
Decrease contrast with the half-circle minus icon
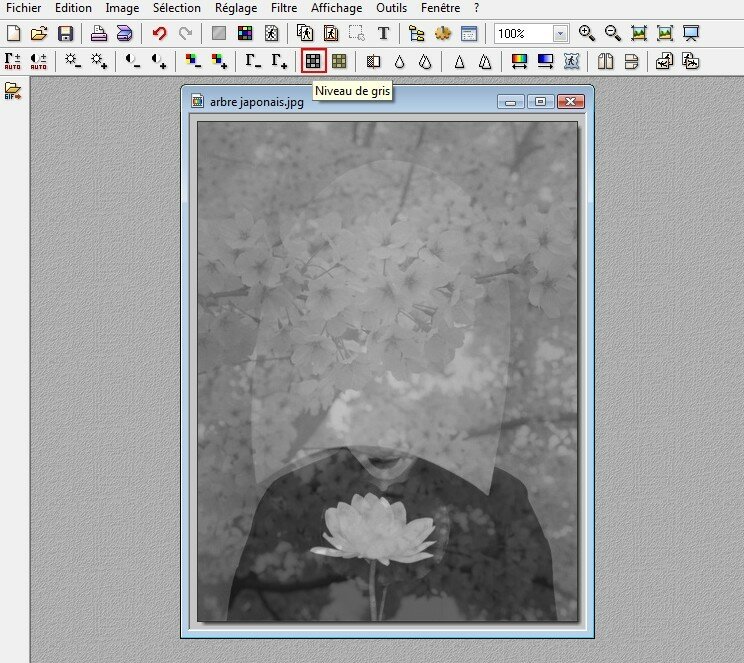tap(132, 61)
